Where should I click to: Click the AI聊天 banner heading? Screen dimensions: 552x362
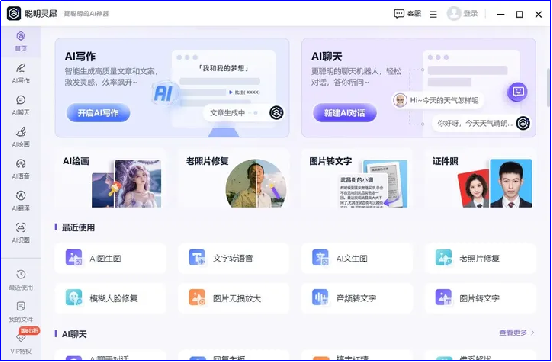click(x=326, y=56)
